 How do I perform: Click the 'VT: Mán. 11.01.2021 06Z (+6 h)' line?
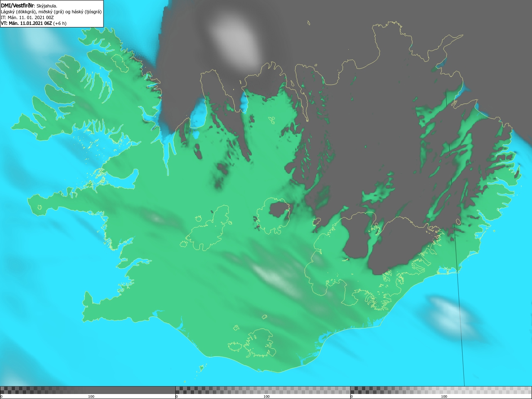click(x=34, y=23)
